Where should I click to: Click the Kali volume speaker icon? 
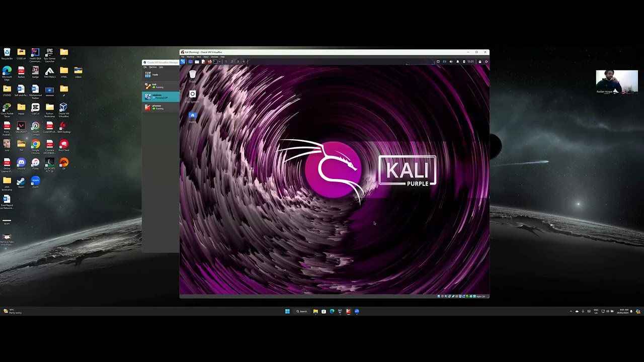(451, 61)
